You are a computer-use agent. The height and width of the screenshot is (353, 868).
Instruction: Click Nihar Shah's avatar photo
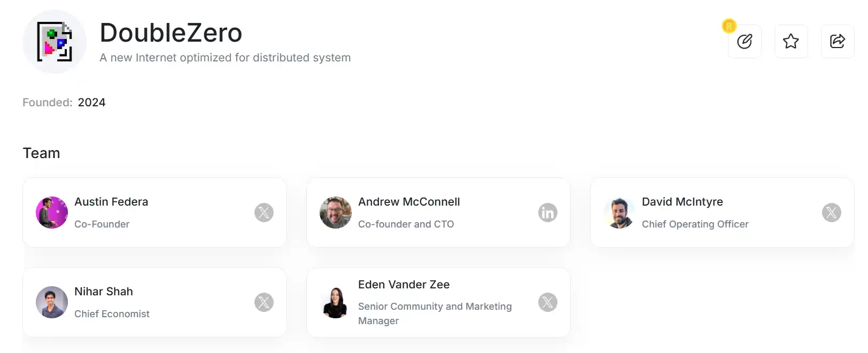[52, 302]
